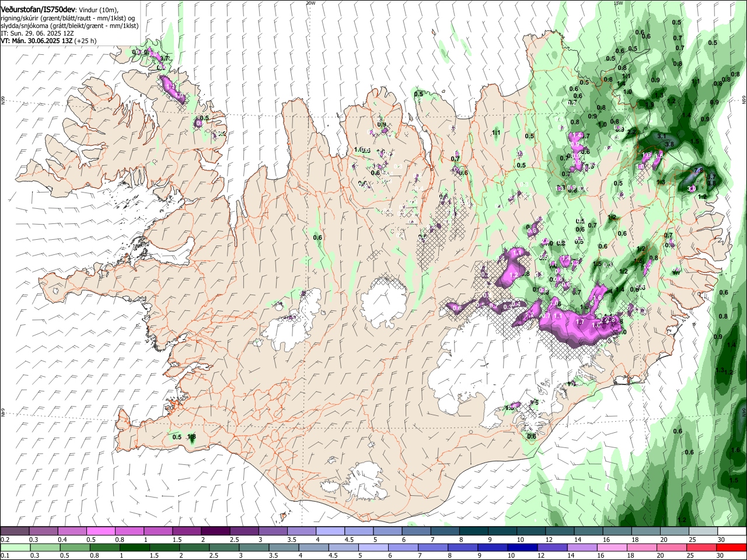Click the '0.1' label on the rain scale
Image resolution: width=747 pixels, height=560 pixels.
[x=4, y=555]
